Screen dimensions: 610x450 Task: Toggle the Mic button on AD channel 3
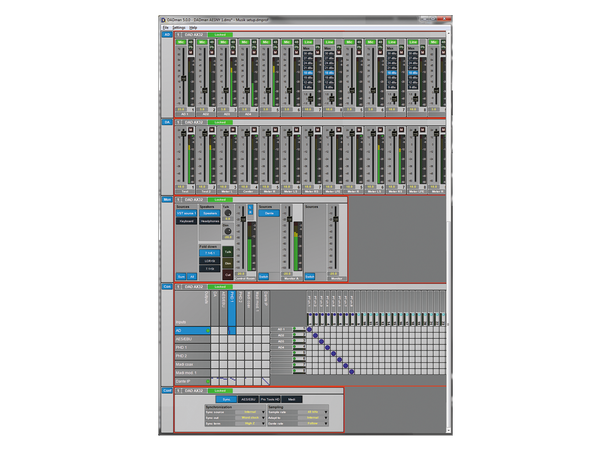pyautogui.click(x=223, y=42)
